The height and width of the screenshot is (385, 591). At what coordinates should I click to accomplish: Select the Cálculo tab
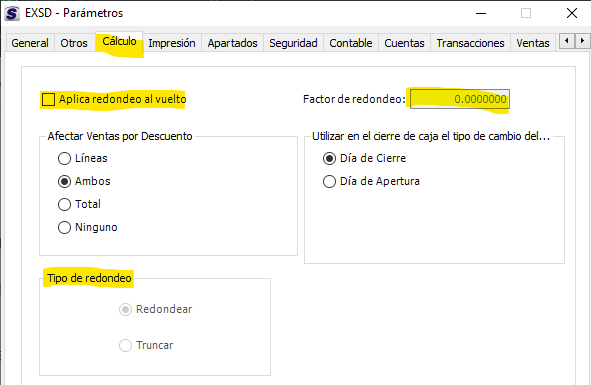click(x=119, y=41)
